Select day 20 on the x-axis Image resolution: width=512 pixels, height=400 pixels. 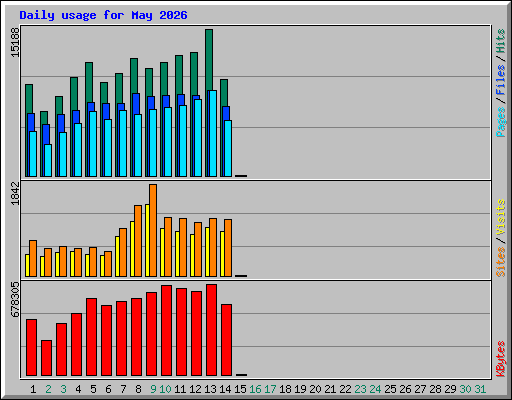point(315,389)
